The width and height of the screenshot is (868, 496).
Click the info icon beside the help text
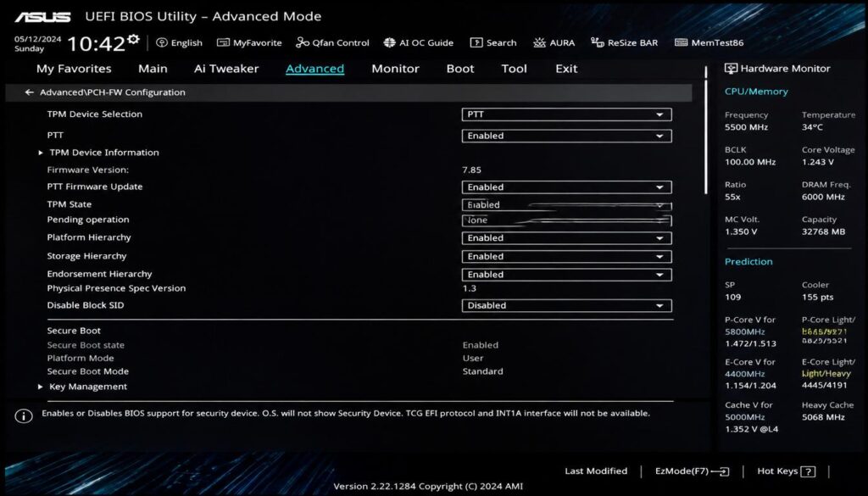(x=23, y=416)
